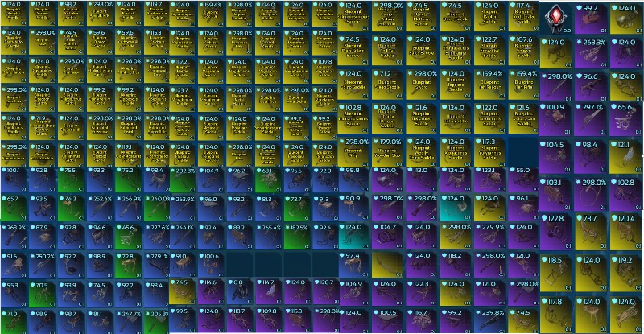Click the yellow blueprint tile valued 117.3
Screen dimensions: 644x334
489,152
